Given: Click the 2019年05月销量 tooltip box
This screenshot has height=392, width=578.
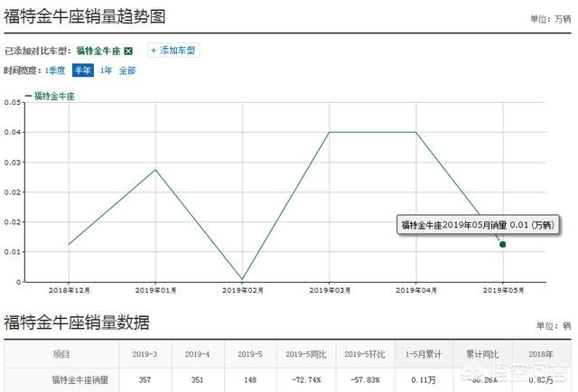Looking at the screenshot, I should (x=477, y=223).
